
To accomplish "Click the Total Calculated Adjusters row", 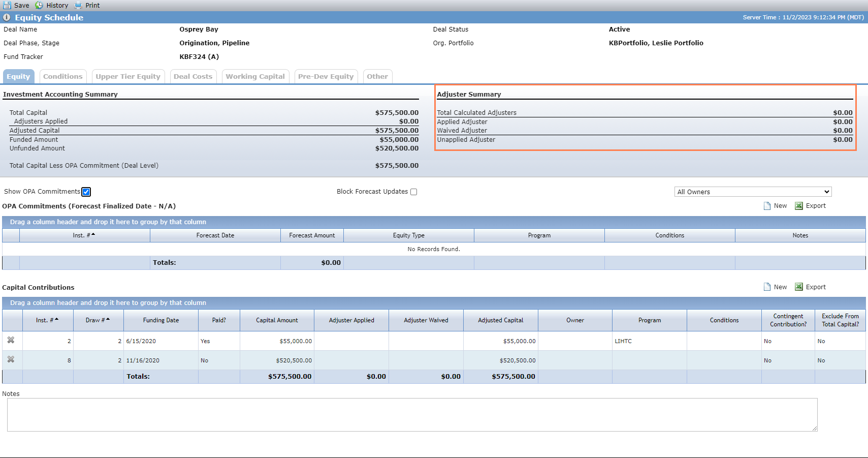I will tap(645, 113).
